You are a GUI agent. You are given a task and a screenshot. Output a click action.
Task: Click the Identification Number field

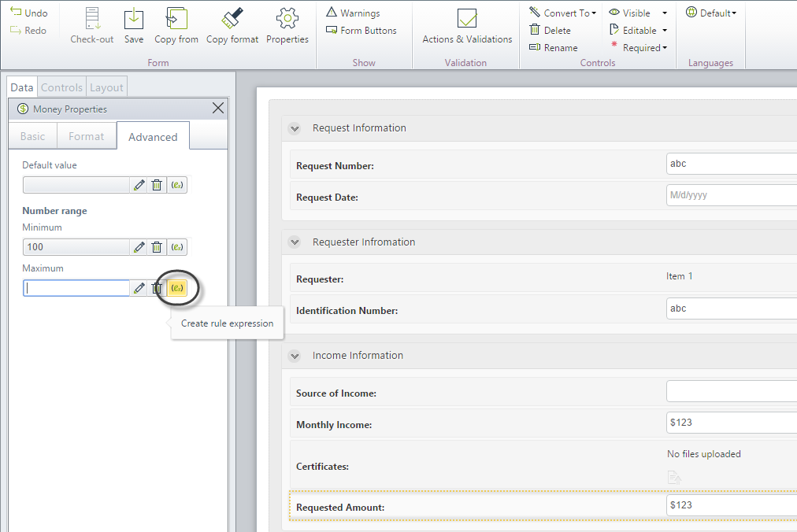(x=732, y=308)
